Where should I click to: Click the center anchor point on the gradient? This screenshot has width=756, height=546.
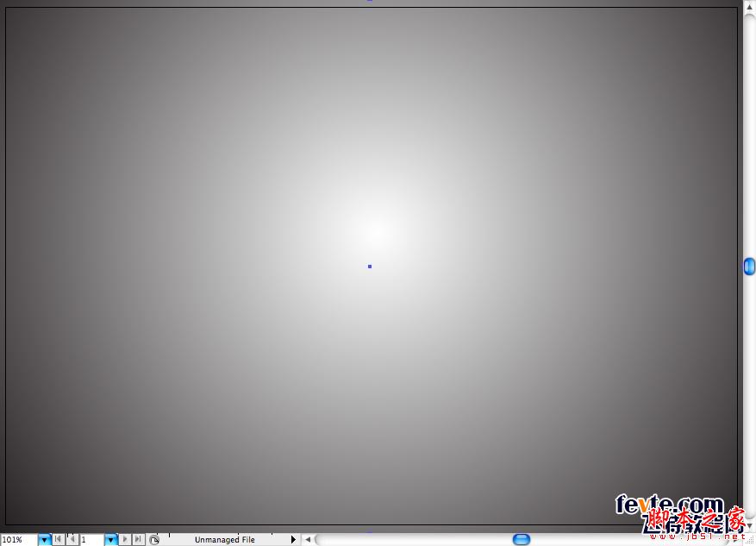point(370,267)
